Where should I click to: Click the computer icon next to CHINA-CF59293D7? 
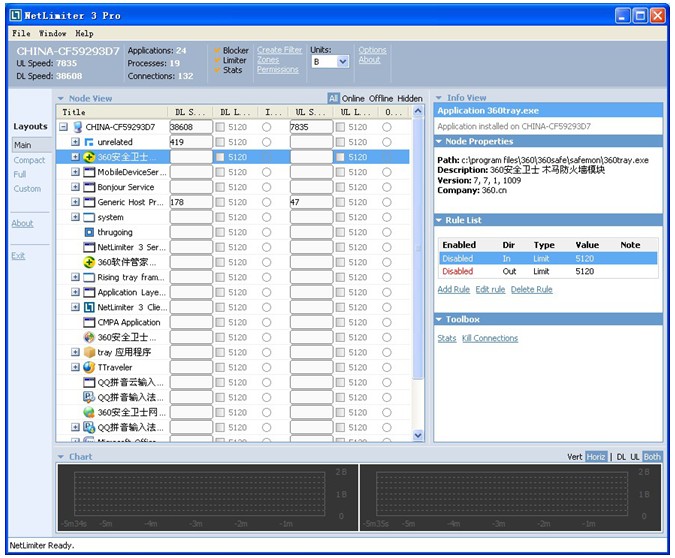[x=78, y=127]
